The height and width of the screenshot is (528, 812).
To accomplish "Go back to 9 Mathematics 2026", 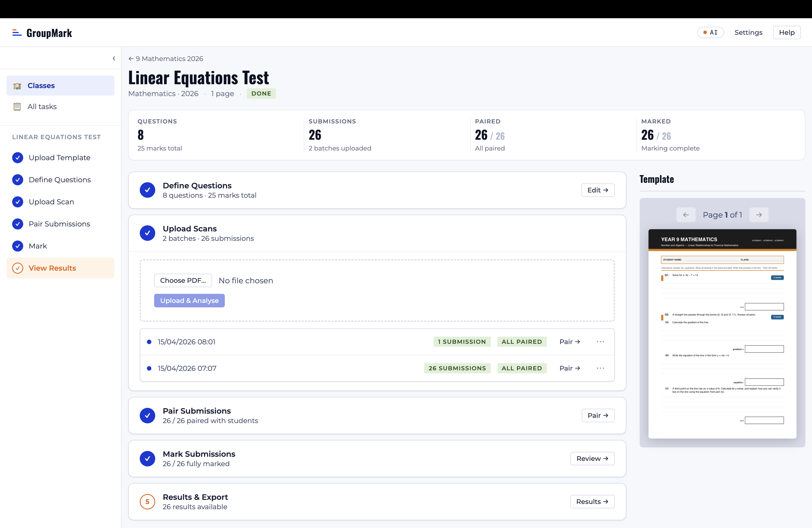I will tap(166, 59).
